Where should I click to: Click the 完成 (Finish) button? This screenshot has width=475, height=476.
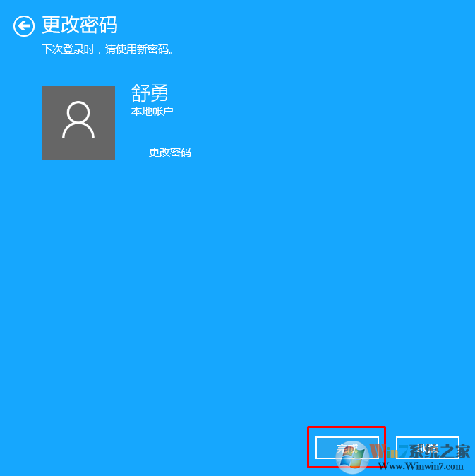(347, 448)
